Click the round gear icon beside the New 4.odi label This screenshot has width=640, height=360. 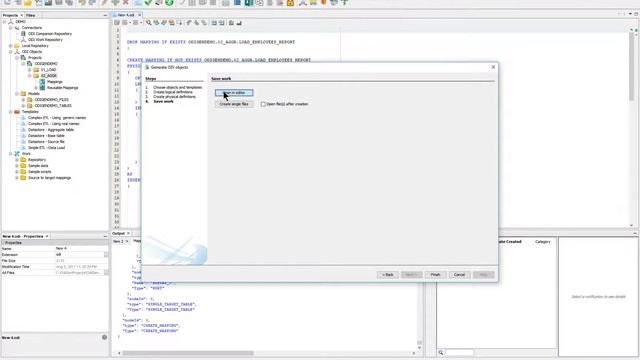pos(104,338)
